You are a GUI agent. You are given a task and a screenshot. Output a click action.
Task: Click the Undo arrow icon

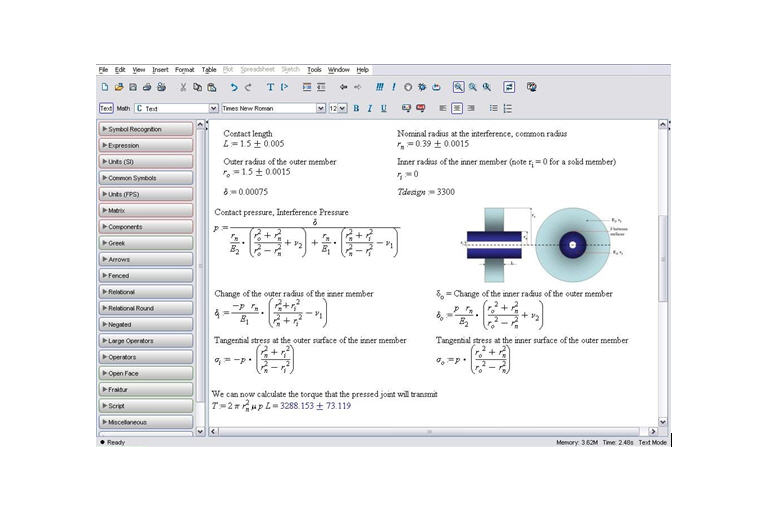[x=235, y=87]
